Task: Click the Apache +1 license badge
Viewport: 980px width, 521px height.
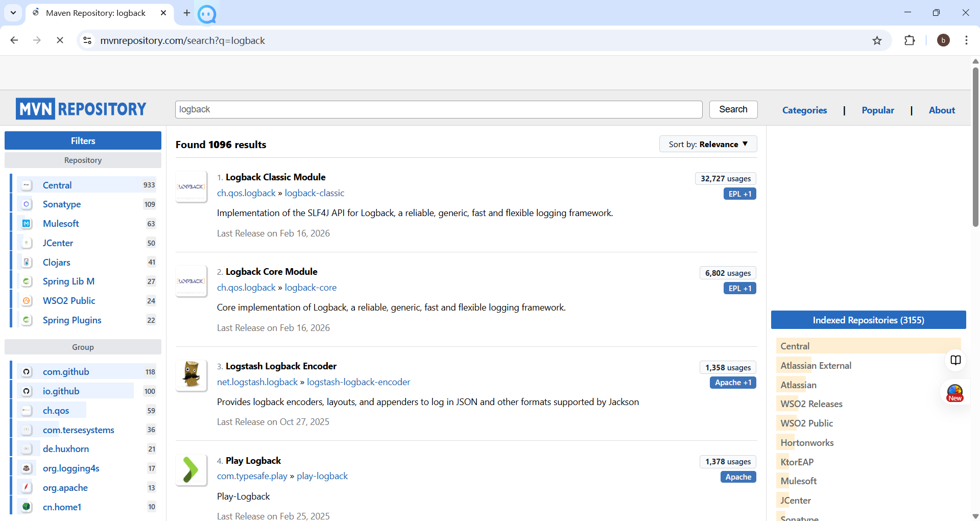Action: [733, 383]
